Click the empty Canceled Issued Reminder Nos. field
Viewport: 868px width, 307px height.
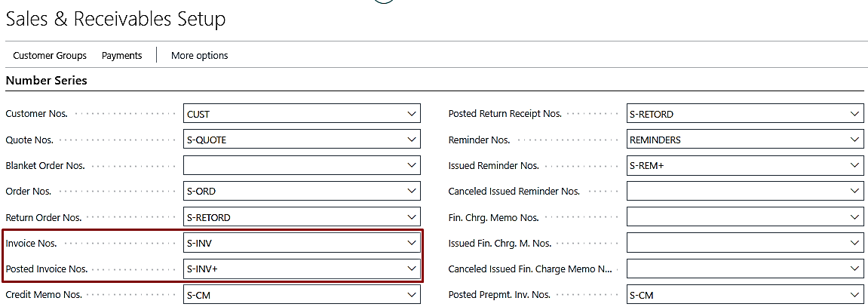[x=745, y=191]
